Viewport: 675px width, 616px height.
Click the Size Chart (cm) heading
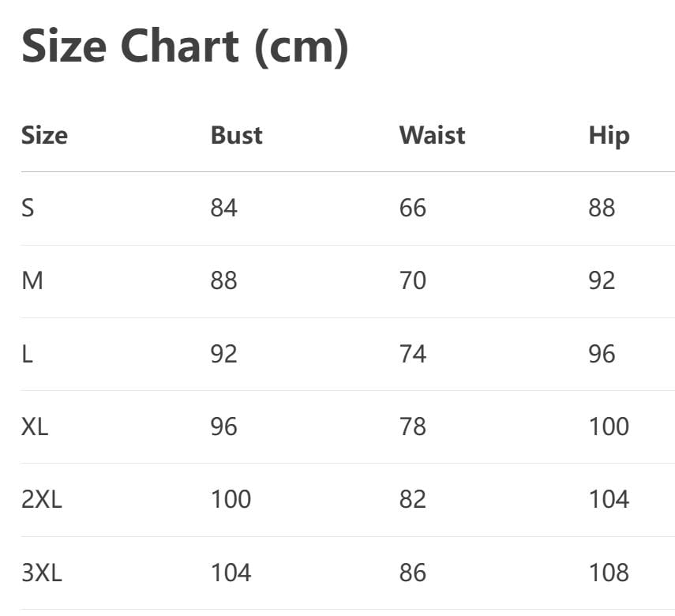click(x=185, y=47)
